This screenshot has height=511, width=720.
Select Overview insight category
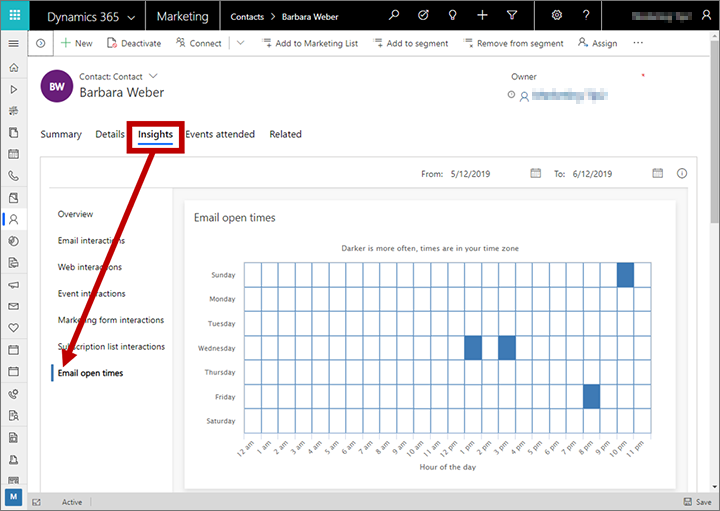(75, 214)
